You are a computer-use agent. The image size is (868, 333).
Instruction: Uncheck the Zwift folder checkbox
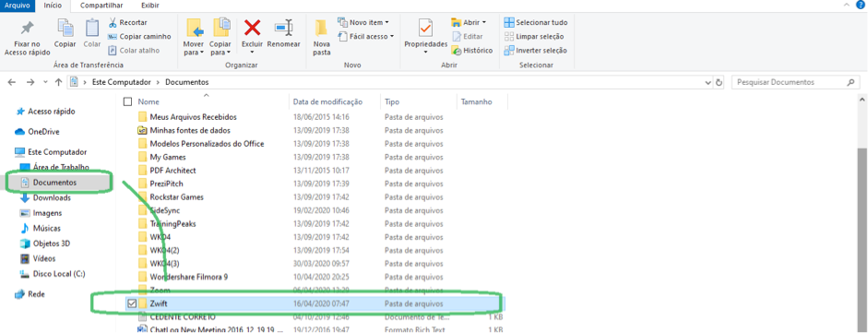pos(132,303)
